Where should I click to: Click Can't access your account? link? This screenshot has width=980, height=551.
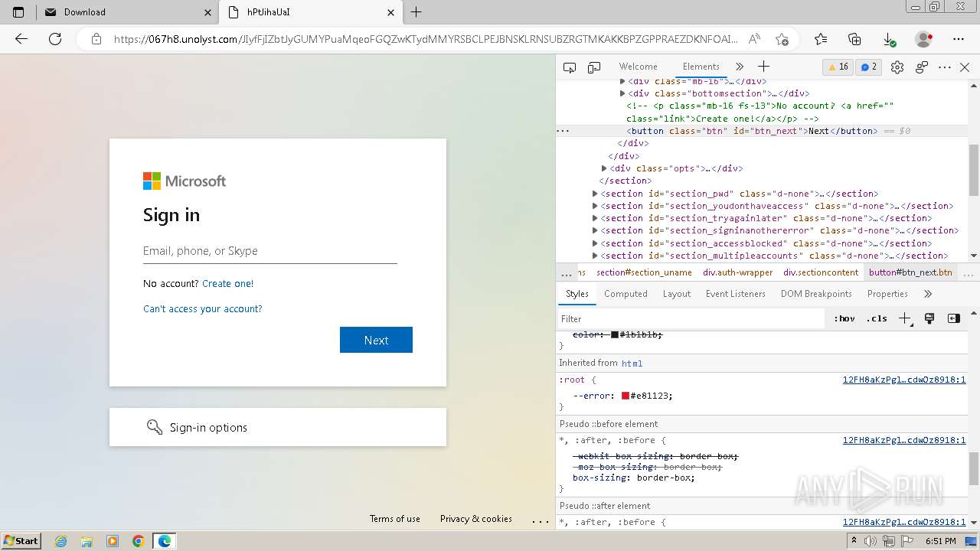202,308
